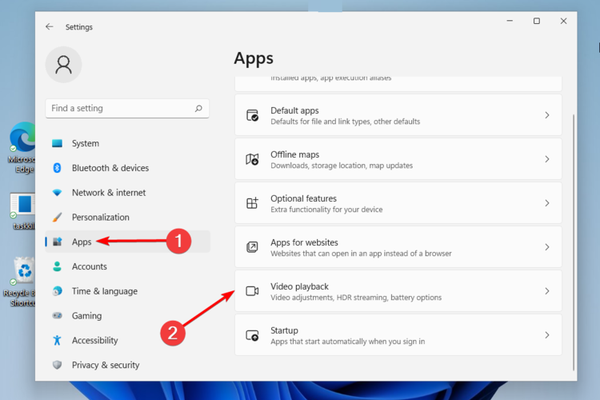Screen dimensions: 600x400
Task: Click the Apps for websites icon
Action: tap(253, 247)
